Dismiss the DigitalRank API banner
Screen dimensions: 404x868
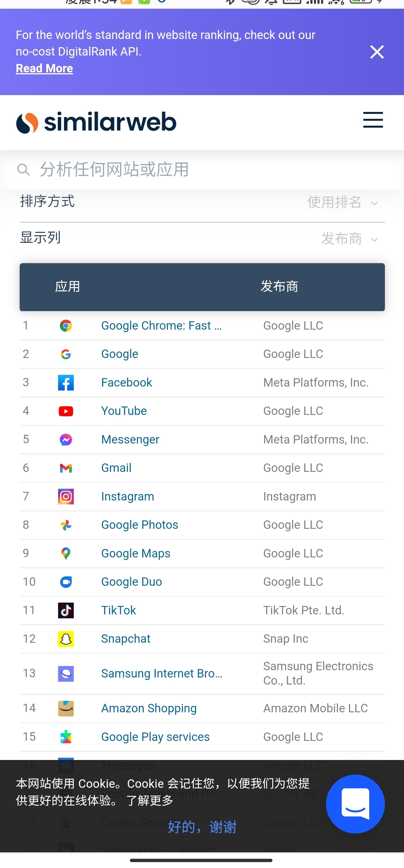tap(377, 52)
